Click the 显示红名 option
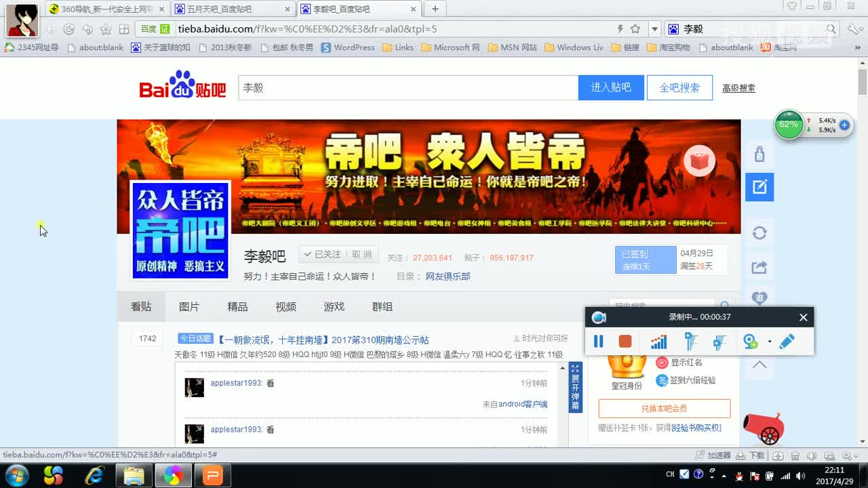Viewport: 868px width, 488px height. (x=679, y=363)
